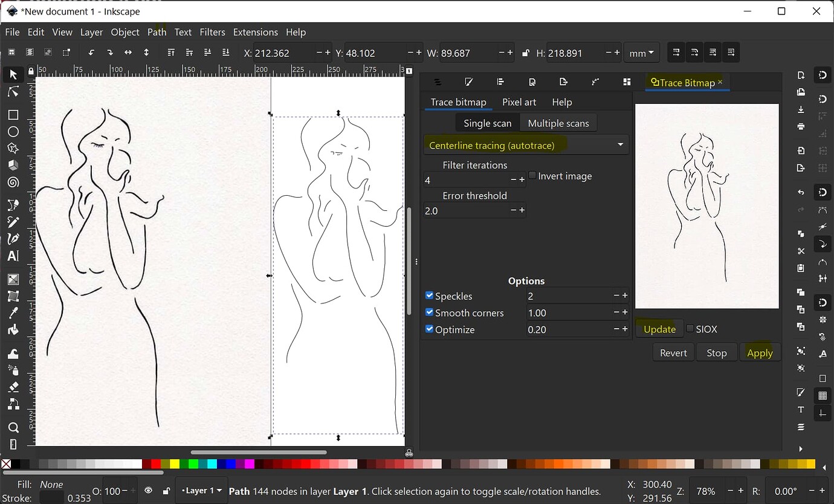Apply the bitmap trace

tap(760, 352)
